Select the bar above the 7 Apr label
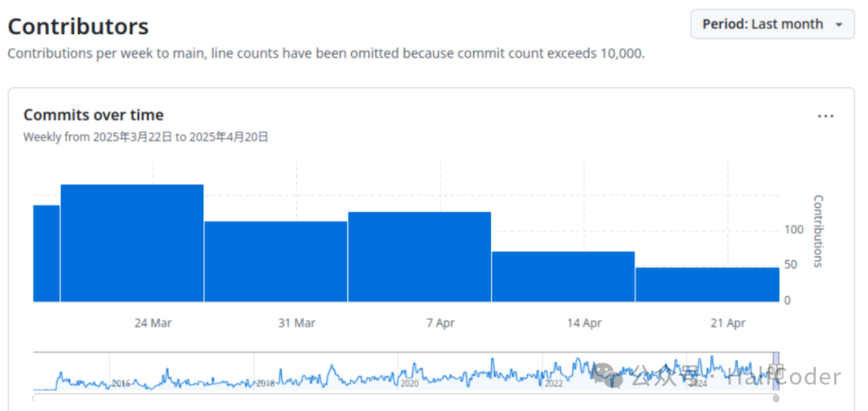This screenshot has width=868, height=411. pos(419,257)
